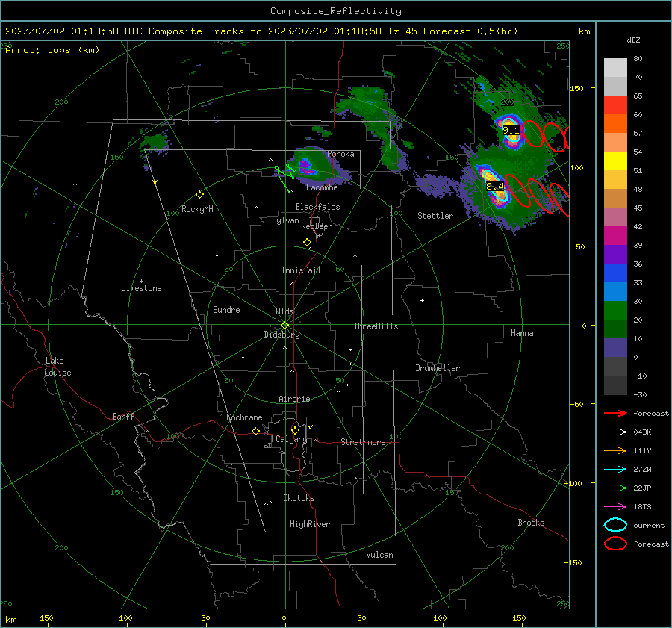Choose the green 22JP arrow legend entry

click(x=615, y=488)
